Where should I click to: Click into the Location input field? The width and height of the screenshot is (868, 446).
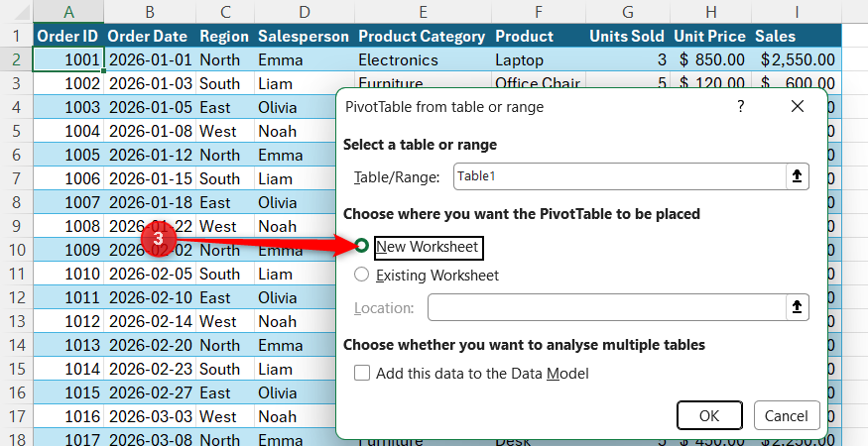click(607, 307)
